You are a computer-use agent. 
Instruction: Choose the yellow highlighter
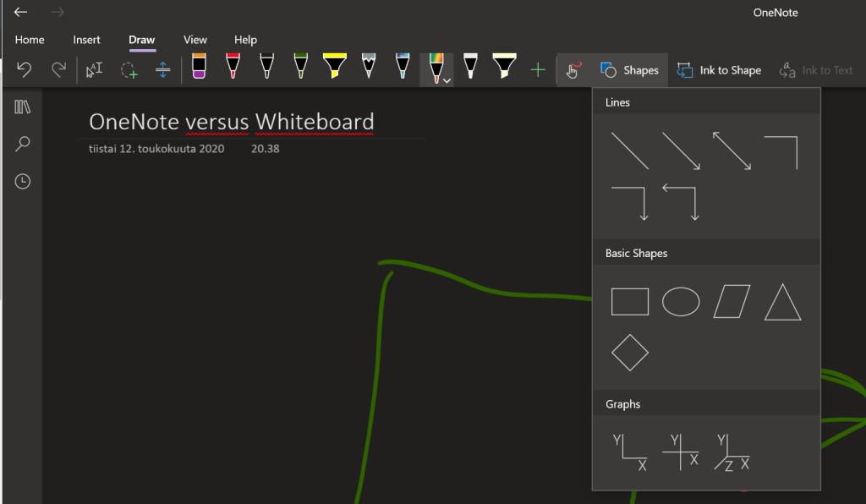pos(335,67)
